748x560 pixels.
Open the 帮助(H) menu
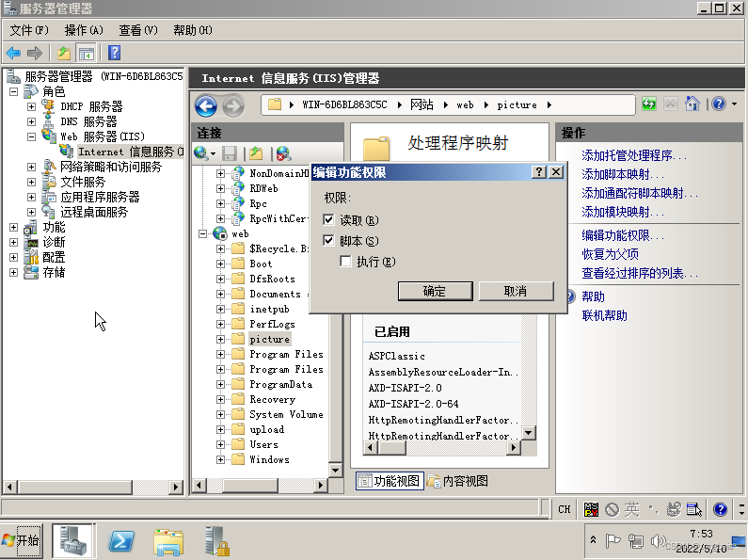(193, 30)
